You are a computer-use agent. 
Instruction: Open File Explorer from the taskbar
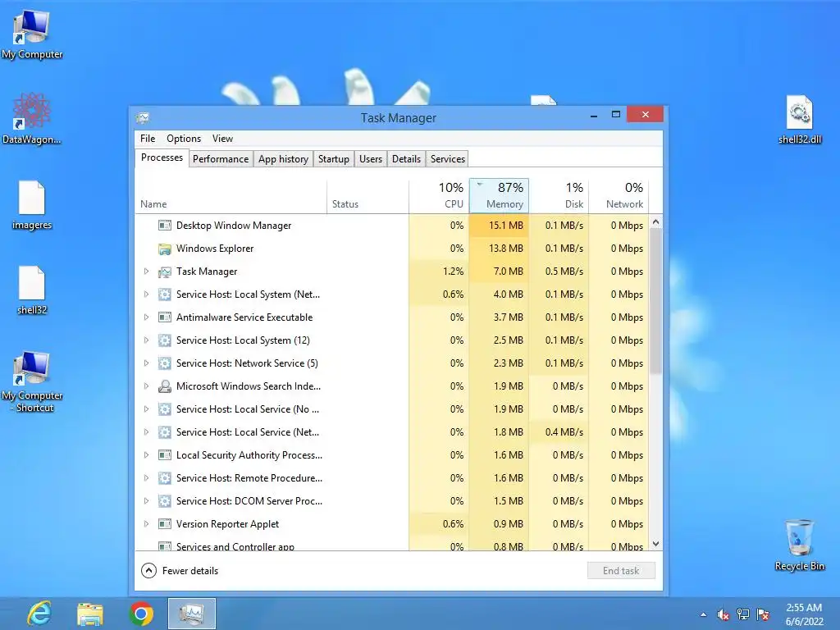90,614
